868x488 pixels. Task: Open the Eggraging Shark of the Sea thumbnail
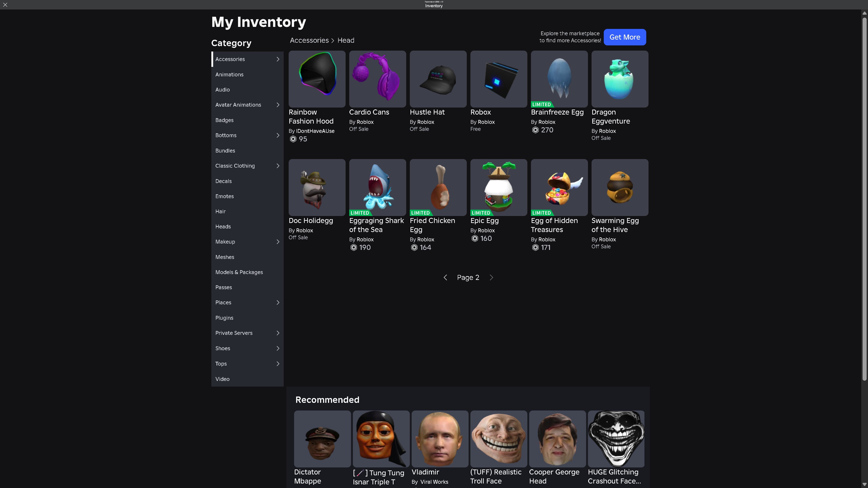pos(377,188)
